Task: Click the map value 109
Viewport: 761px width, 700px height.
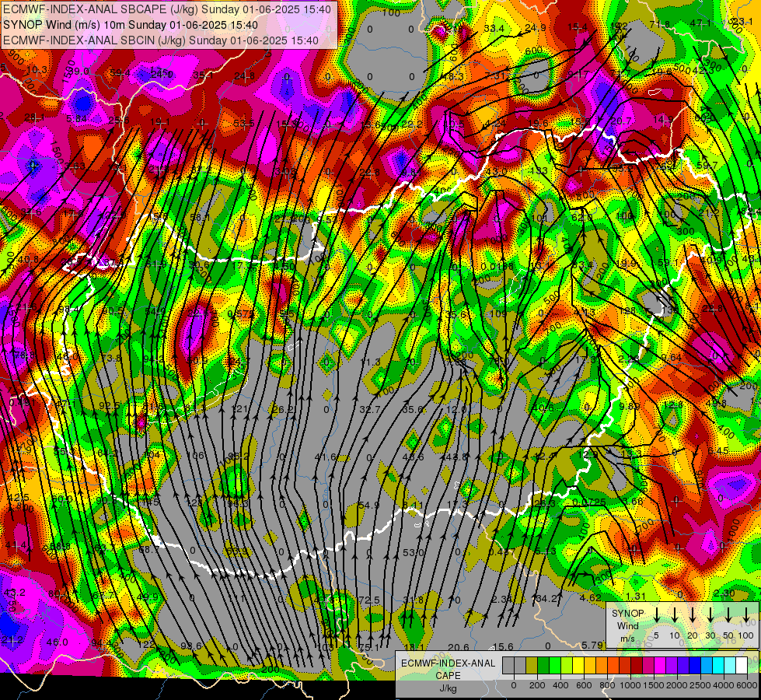Action: (x=498, y=313)
